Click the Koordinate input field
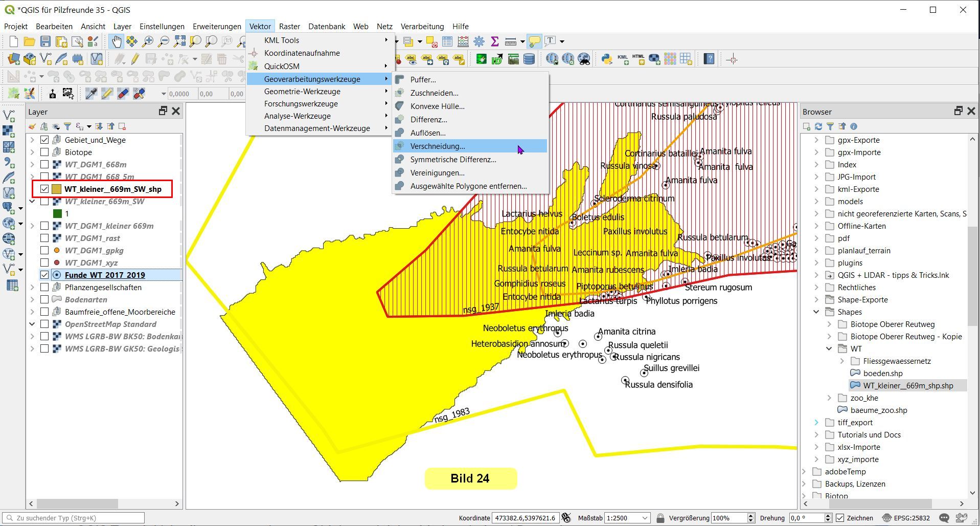Screen dimensions: 980x526 [525, 518]
